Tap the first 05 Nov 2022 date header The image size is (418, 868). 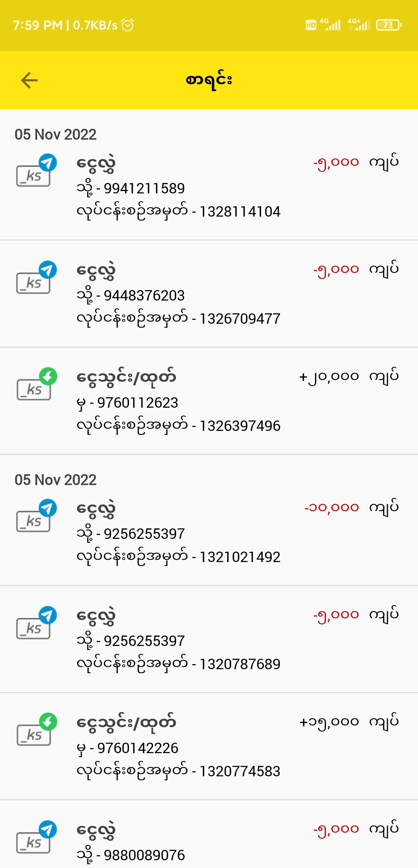coord(56,135)
